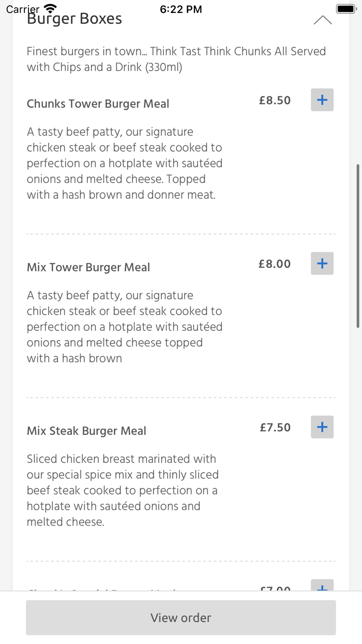Collapse the Burger Boxes section with the chevron
Viewport: 362px width, 644px height.
click(322, 19)
